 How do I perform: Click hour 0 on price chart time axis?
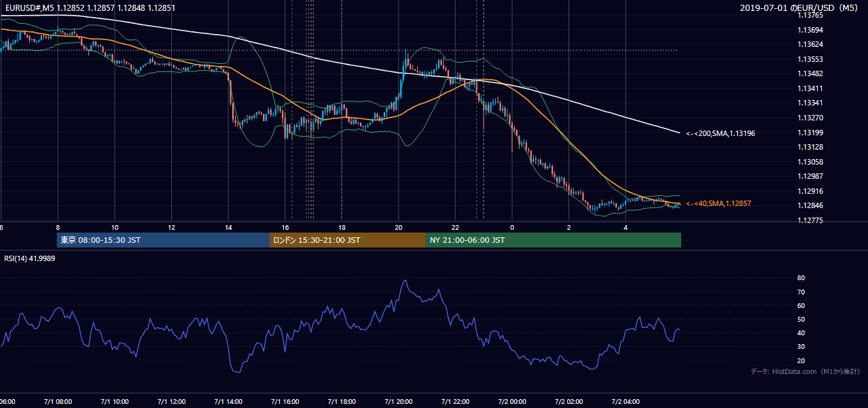pos(512,227)
